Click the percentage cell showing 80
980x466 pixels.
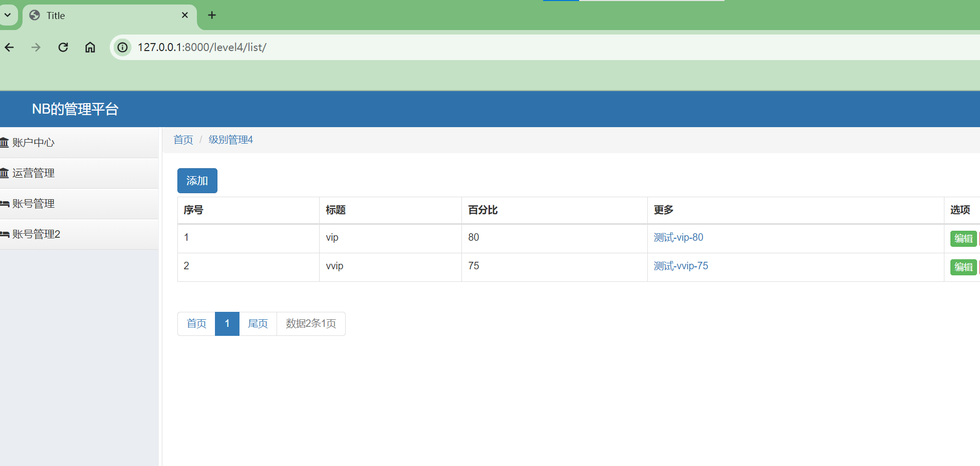pos(555,239)
